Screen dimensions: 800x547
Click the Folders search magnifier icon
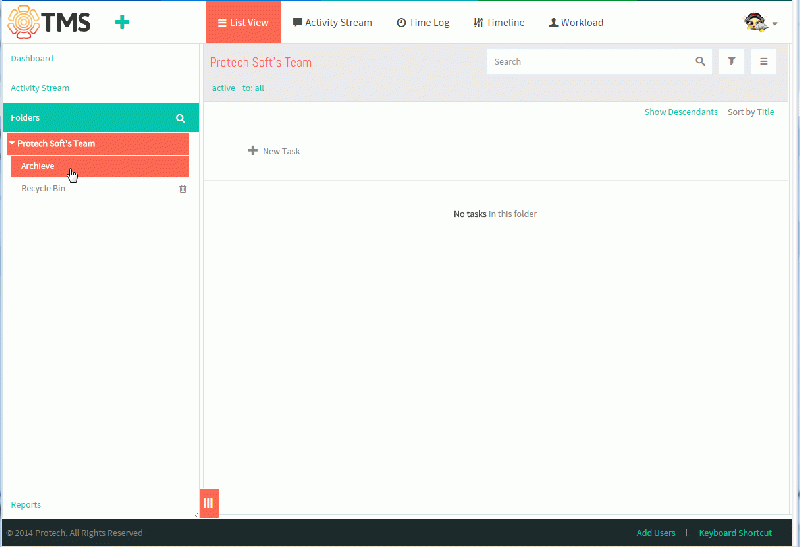[x=181, y=118]
